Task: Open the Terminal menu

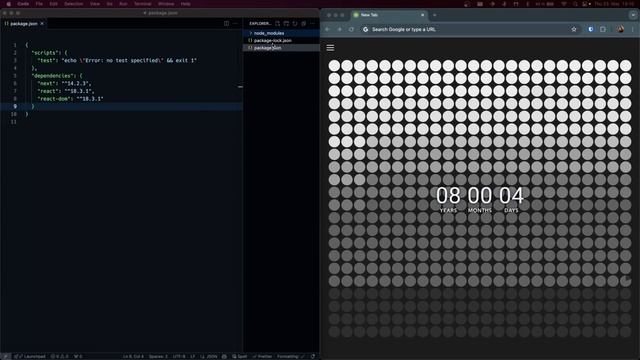Action: click(143, 4)
